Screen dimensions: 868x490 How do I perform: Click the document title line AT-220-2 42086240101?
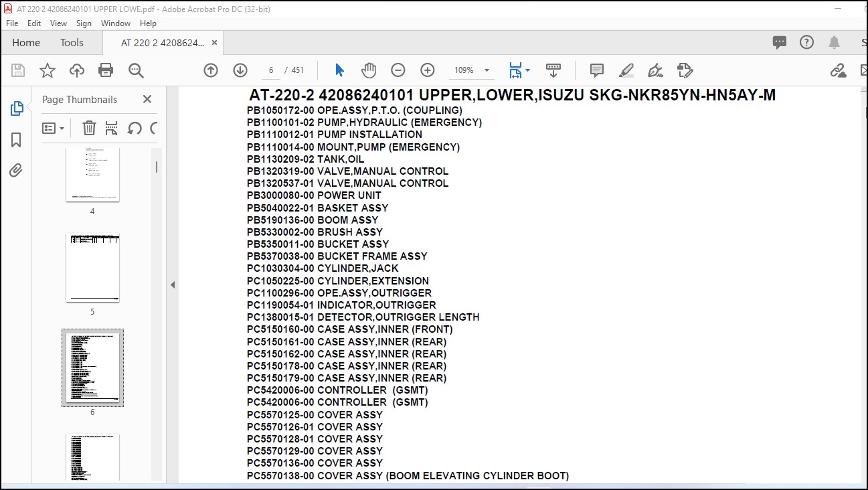pyautogui.click(x=513, y=95)
